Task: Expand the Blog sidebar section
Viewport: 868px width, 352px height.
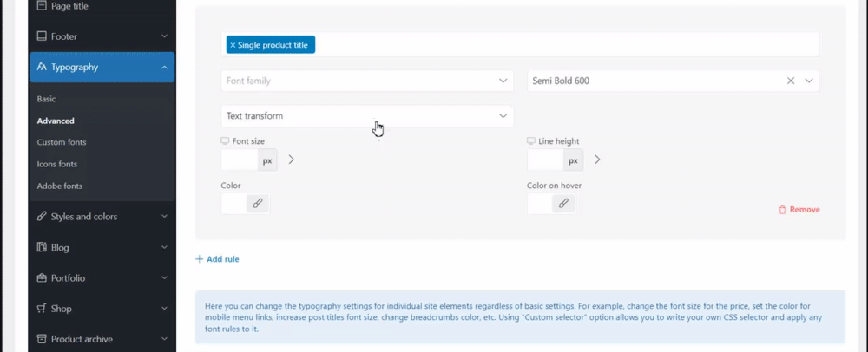Action: point(102,248)
